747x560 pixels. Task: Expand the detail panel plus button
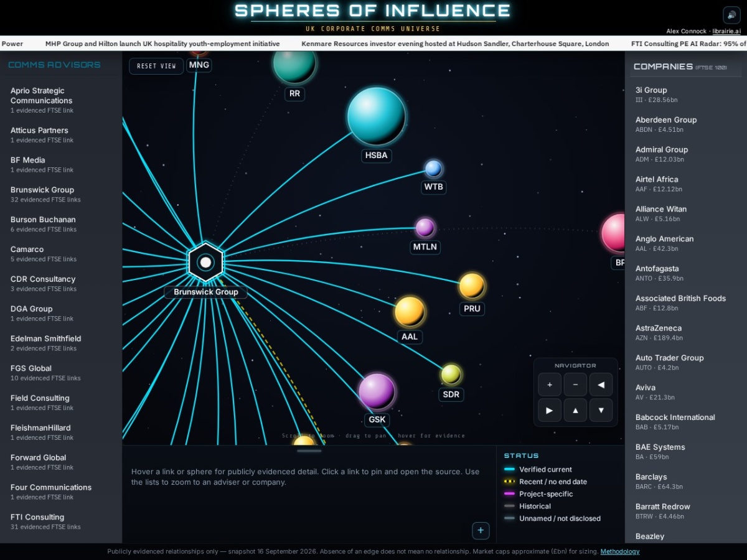pyautogui.click(x=481, y=531)
